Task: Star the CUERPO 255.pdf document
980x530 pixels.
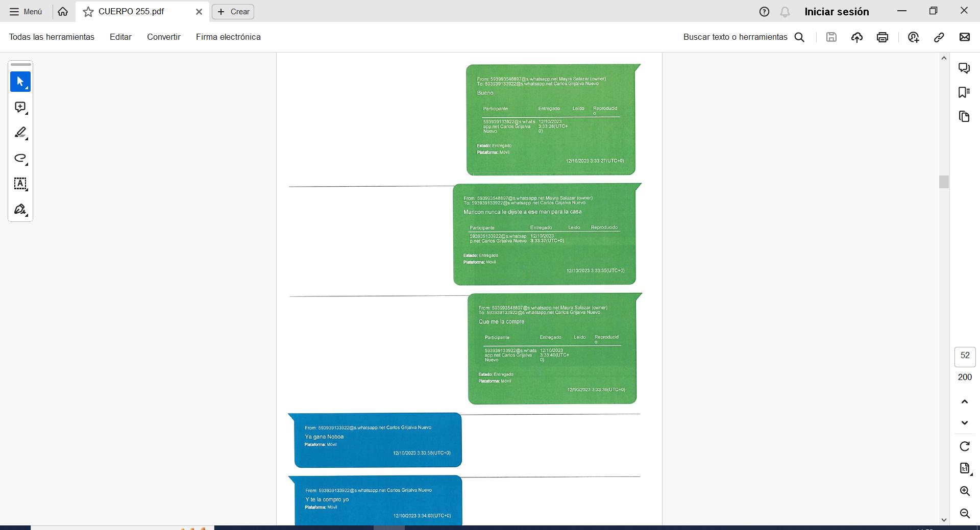Action: [x=88, y=12]
